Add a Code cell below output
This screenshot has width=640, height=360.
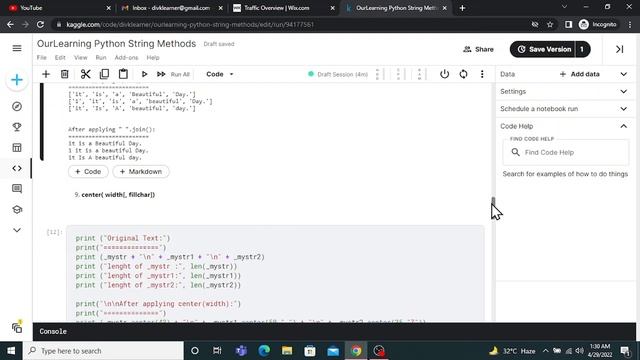[x=88, y=172]
